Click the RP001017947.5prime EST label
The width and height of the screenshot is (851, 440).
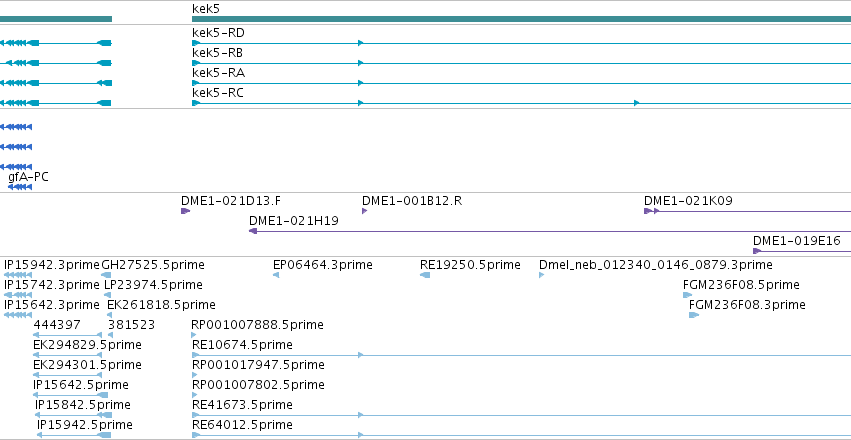(x=258, y=365)
